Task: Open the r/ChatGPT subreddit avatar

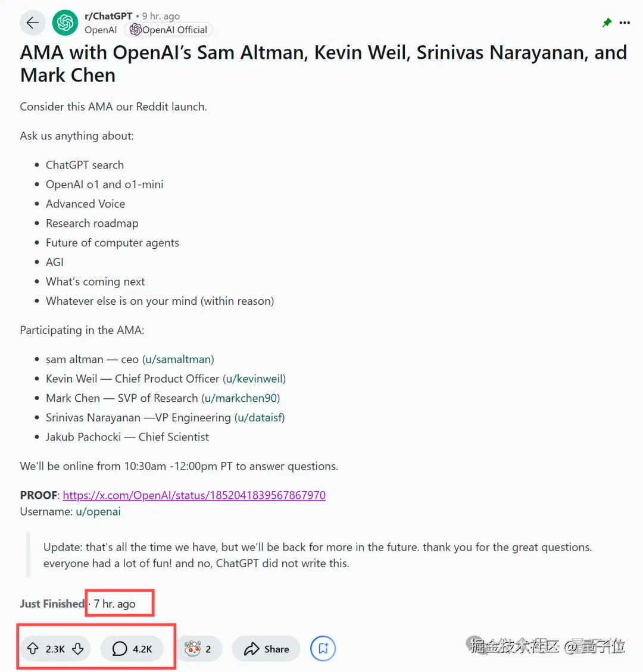Action: pos(65,23)
